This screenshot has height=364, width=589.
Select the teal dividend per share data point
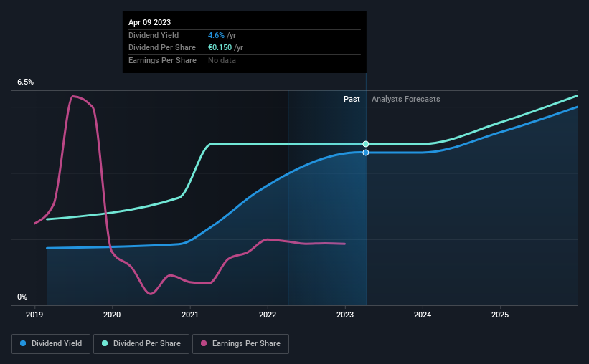point(365,144)
